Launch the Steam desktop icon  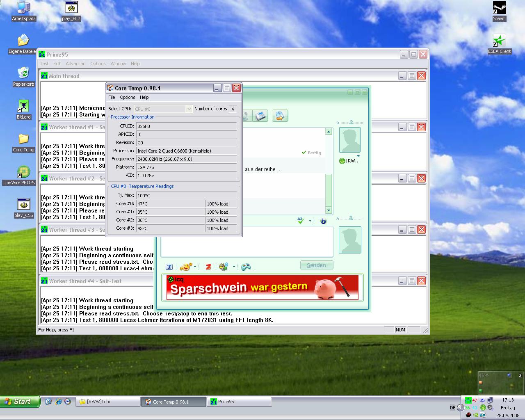[499, 11]
